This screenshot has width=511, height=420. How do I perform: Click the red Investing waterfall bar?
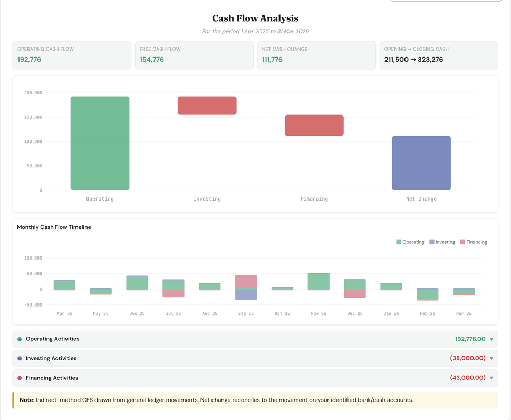[207, 106]
